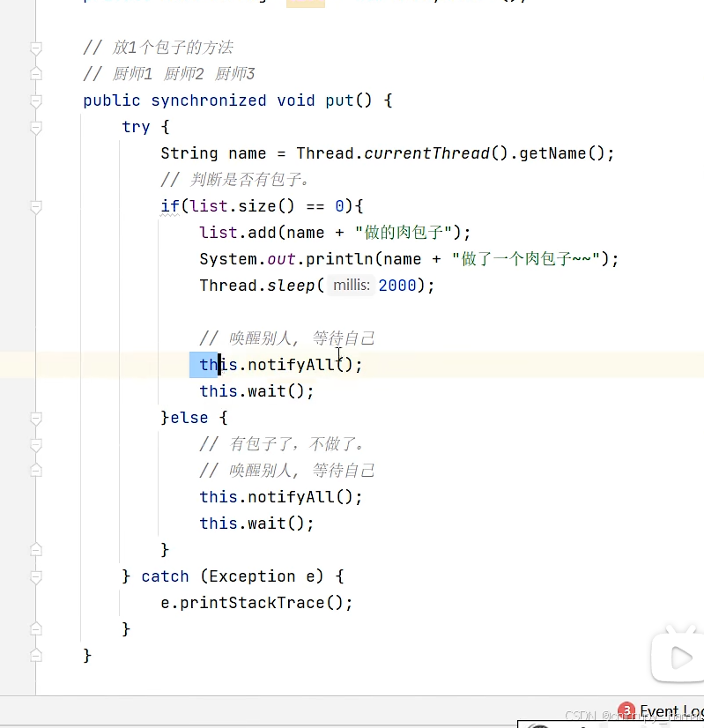The height and width of the screenshot is (728, 704).
Task: Click string literal "做的肉包子"
Action: [x=404, y=232]
